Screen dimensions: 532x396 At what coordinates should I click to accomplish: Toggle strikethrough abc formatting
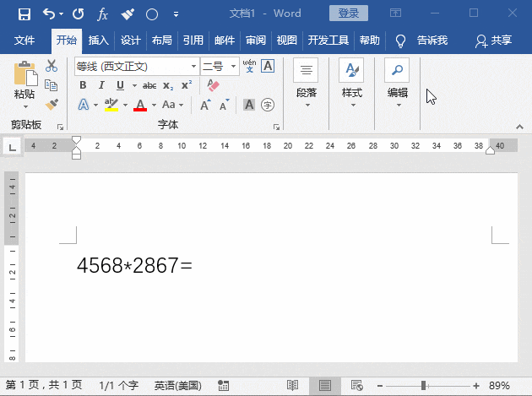click(x=149, y=85)
